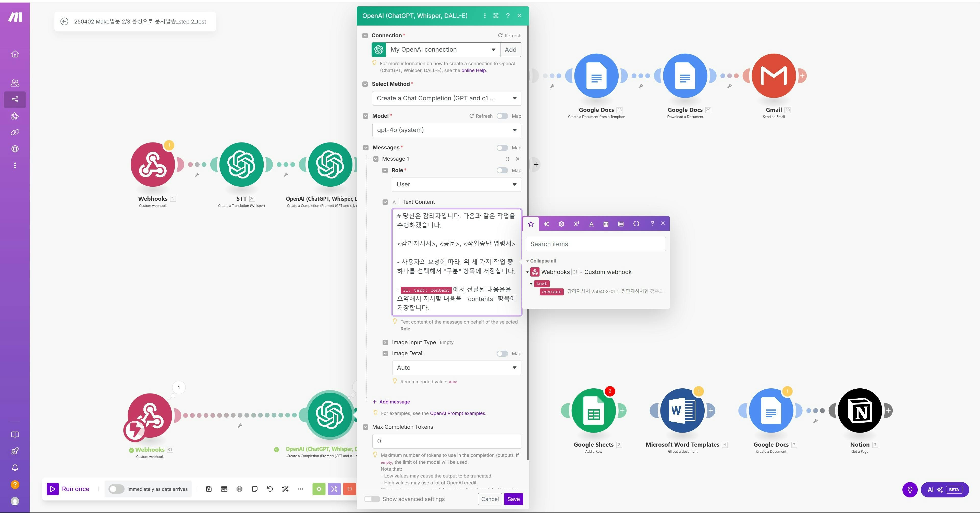Click the Search items field

(x=595, y=244)
